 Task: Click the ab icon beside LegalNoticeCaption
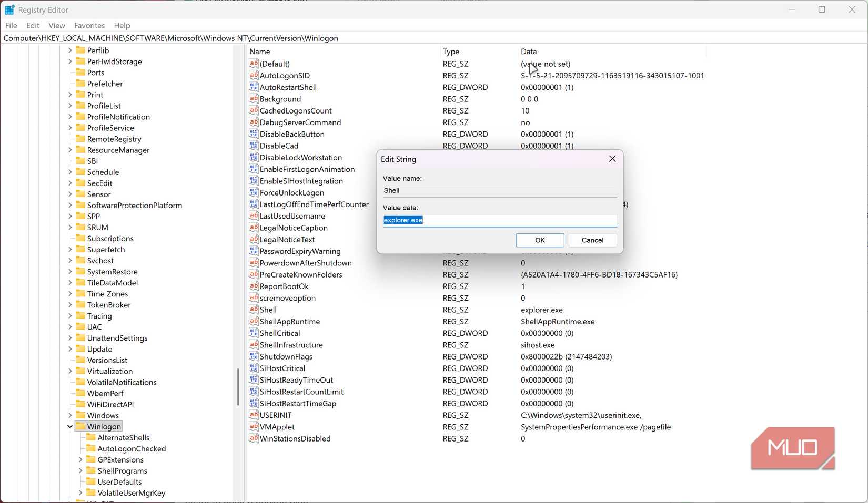coord(254,228)
